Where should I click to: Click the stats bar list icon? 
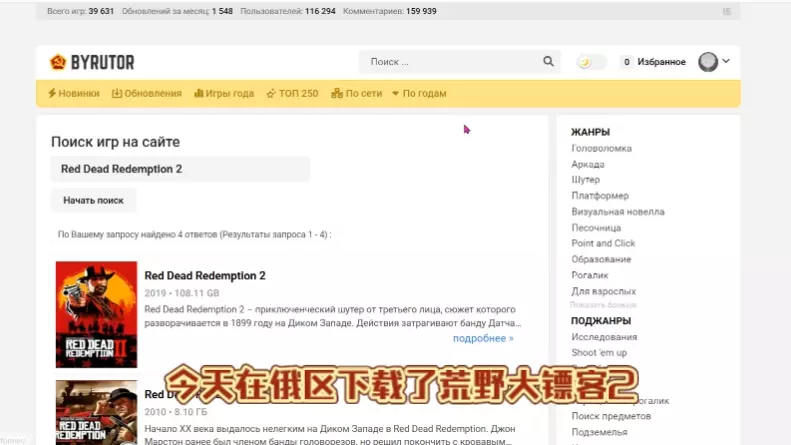tap(727, 11)
